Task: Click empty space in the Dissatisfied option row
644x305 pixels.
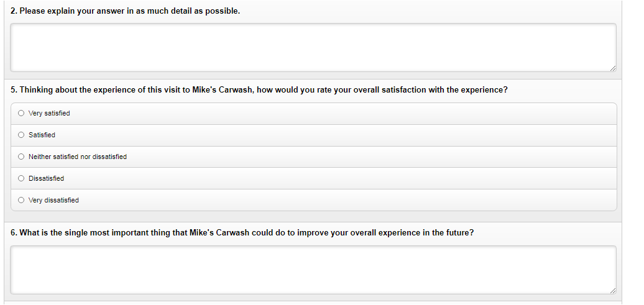Action: coord(342,178)
